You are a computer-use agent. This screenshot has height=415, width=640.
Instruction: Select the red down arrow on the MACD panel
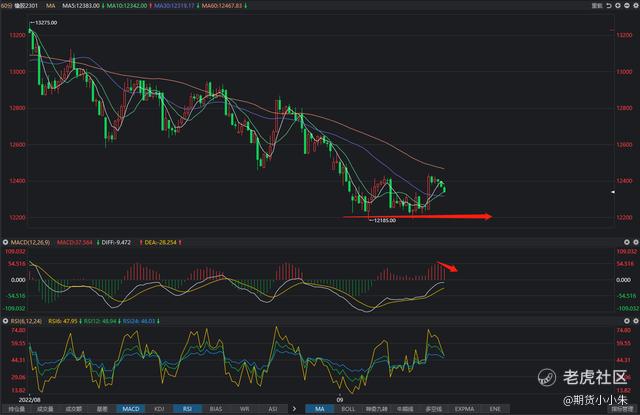[x=453, y=266]
